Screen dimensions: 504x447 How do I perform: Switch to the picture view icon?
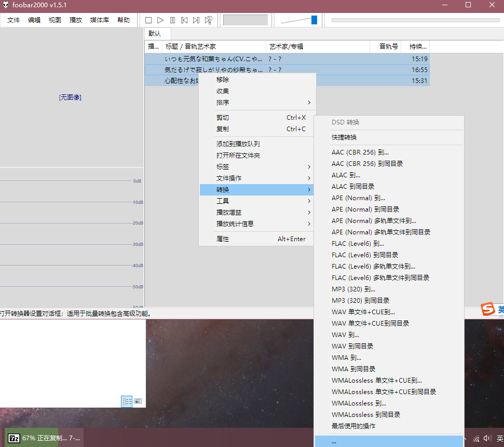(x=138, y=401)
